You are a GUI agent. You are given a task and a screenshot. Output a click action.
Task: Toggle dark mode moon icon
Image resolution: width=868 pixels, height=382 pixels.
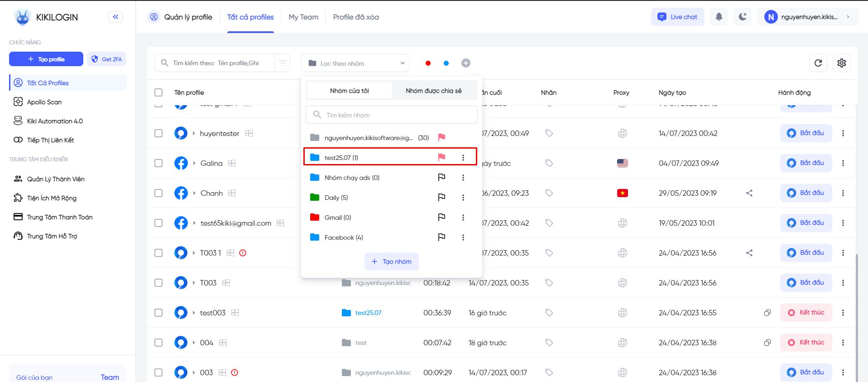[742, 17]
